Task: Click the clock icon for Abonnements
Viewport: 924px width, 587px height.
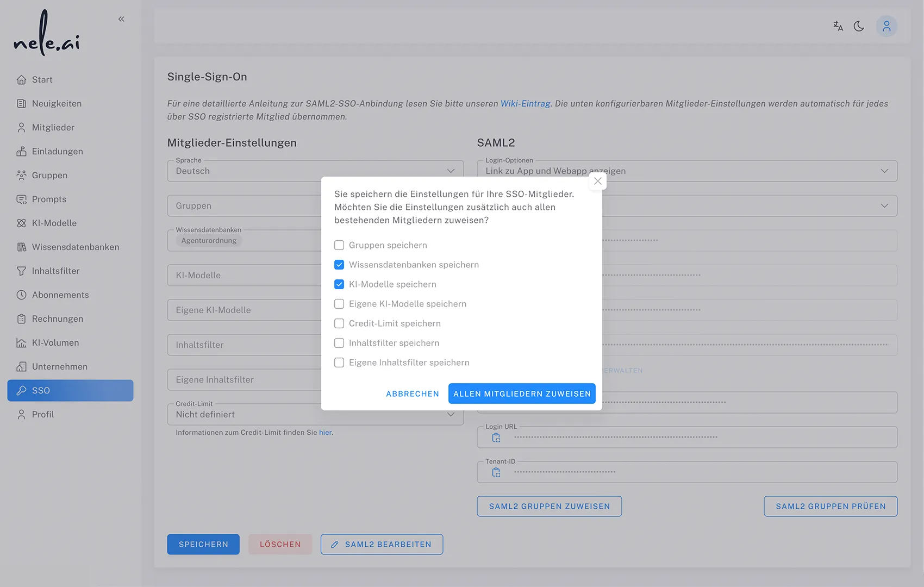Action: pos(21,295)
